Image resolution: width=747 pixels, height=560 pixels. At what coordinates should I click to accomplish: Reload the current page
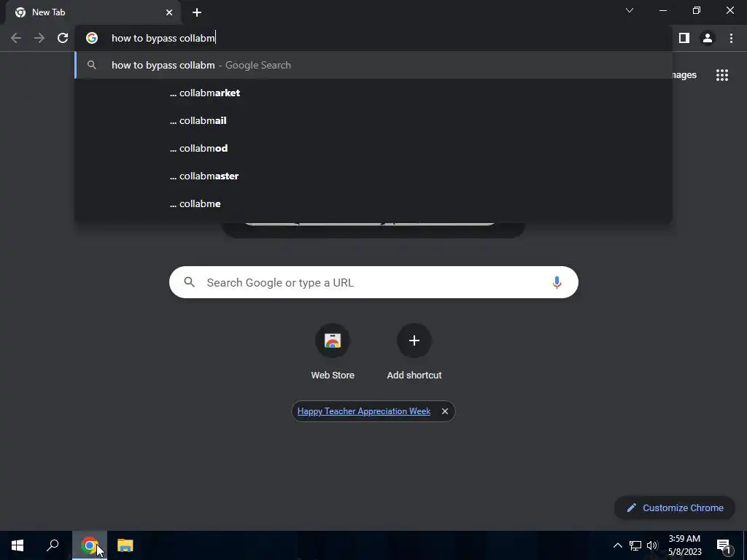(63, 38)
